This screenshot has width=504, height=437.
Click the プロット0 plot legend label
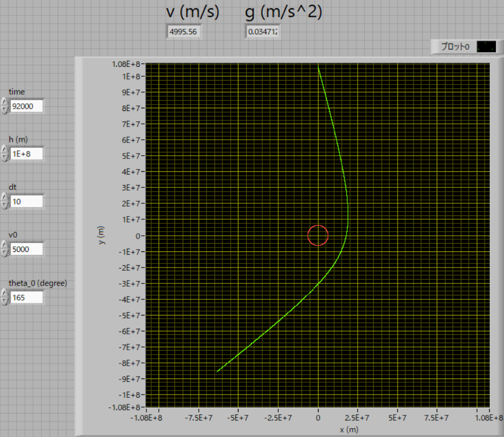click(x=454, y=47)
